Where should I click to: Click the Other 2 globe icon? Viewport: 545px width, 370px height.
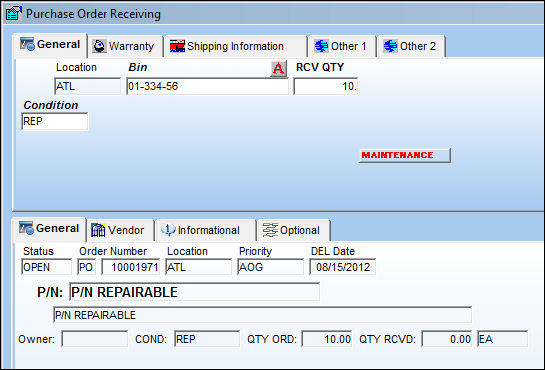[x=390, y=46]
